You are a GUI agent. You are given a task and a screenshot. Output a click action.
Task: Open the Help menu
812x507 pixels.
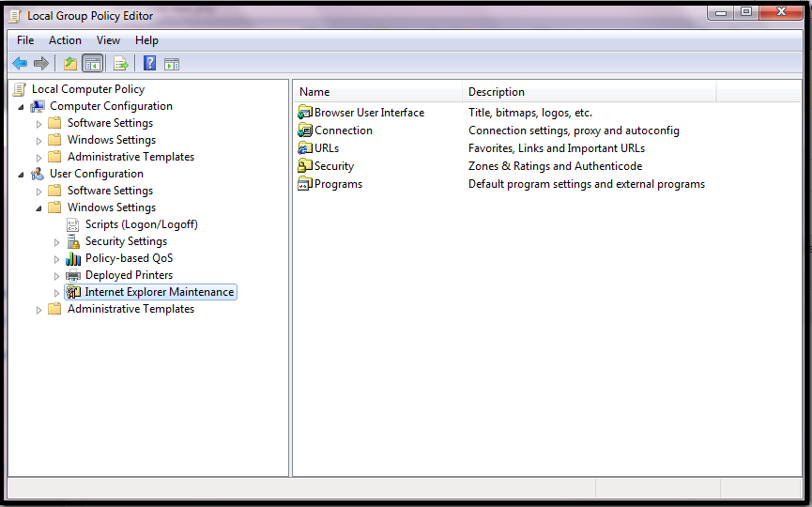pos(146,40)
